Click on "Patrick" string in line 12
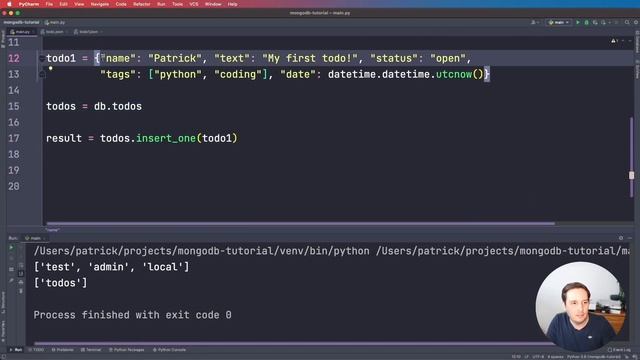Screen dimensions: 640x360 click(175, 58)
